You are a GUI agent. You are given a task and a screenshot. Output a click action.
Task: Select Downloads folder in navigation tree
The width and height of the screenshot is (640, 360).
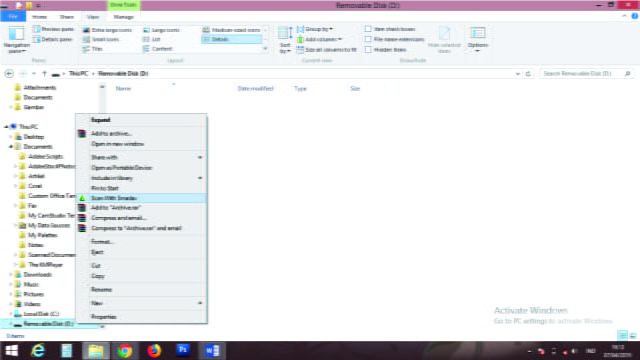[38, 275]
